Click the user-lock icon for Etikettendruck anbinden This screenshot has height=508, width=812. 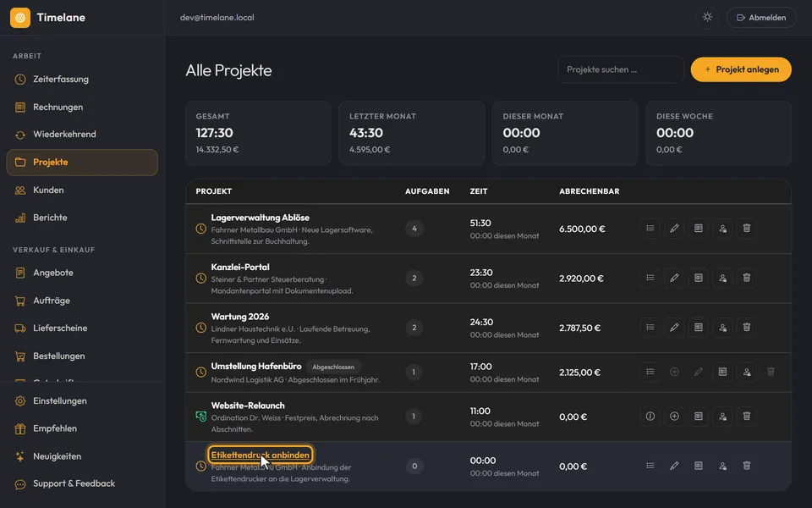(722, 466)
